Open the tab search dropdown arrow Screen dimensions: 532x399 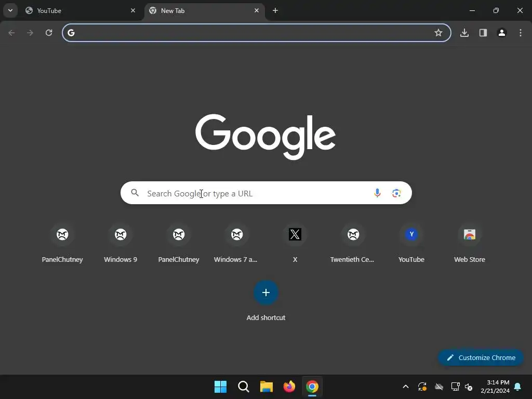pyautogui.click(x=10, y=10)
